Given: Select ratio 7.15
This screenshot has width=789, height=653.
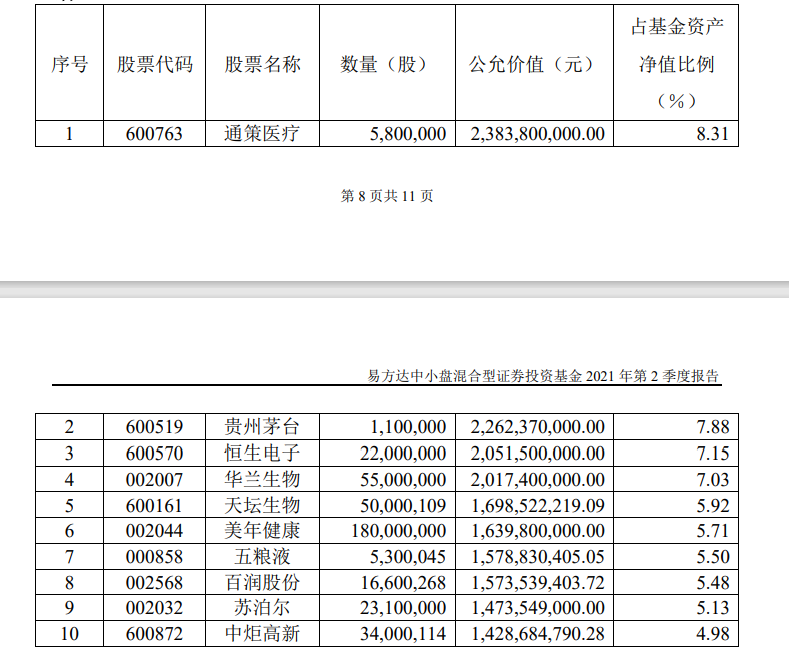Looking at the screenshot, I should [x=713, y=454].
